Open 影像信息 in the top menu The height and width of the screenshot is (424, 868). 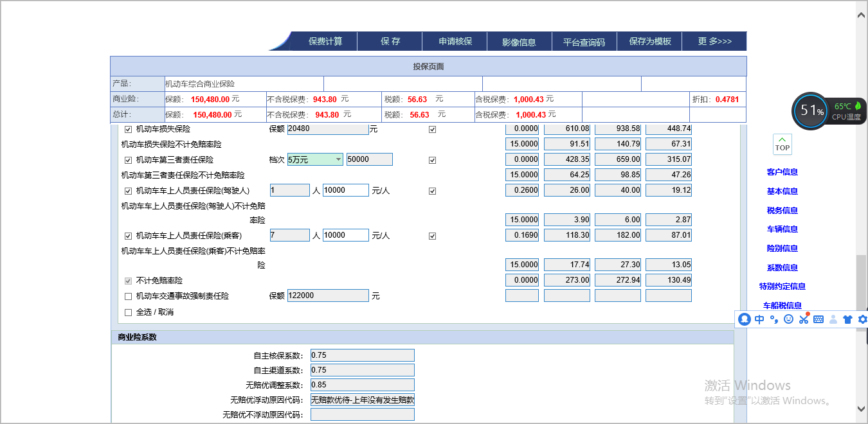coord(520,42)
